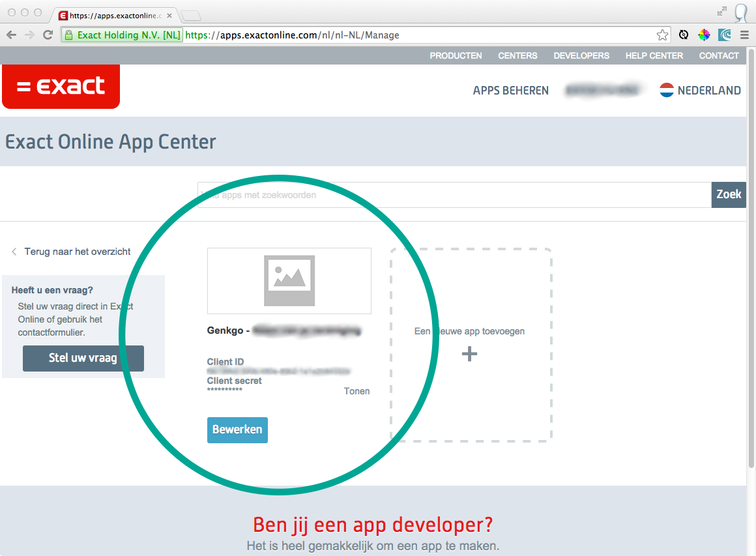Click the Client ID label
Viewport: 756px width, 556px height.
pos(225,362)
